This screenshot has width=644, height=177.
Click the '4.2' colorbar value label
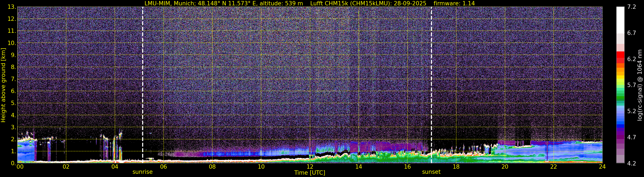(x=632, y=163)
